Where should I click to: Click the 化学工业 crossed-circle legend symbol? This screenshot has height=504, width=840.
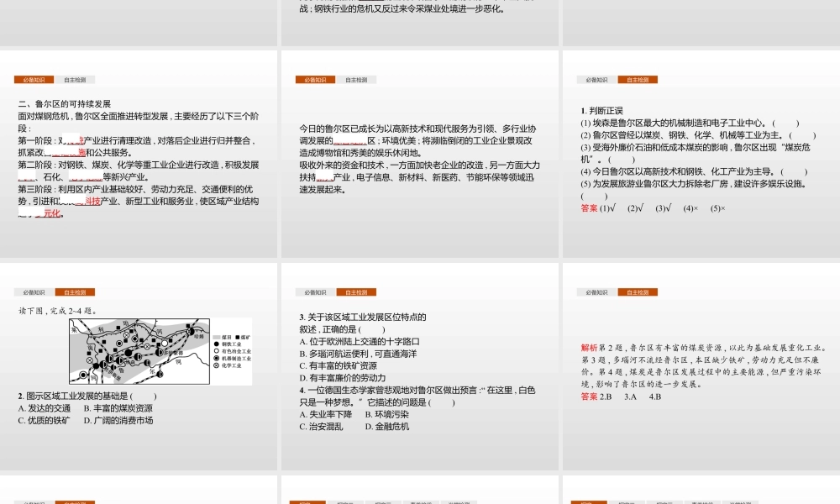pyautogui.click(x=216, y=365)
